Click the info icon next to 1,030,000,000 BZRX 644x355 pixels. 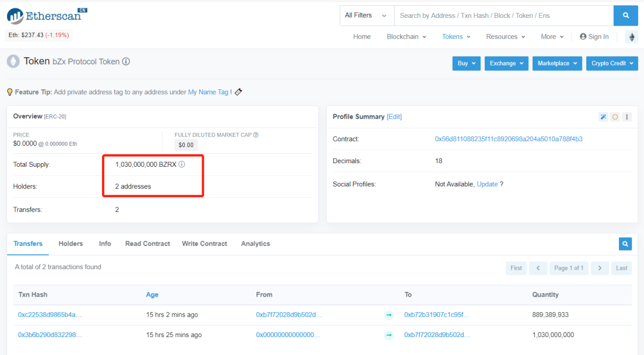(x=181, y=164)
